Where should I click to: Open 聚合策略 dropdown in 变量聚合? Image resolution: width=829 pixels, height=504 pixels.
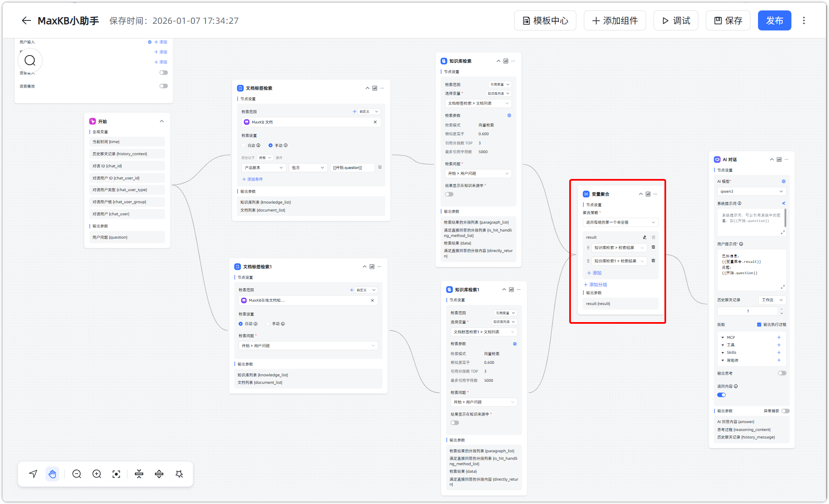click(620, 222)
